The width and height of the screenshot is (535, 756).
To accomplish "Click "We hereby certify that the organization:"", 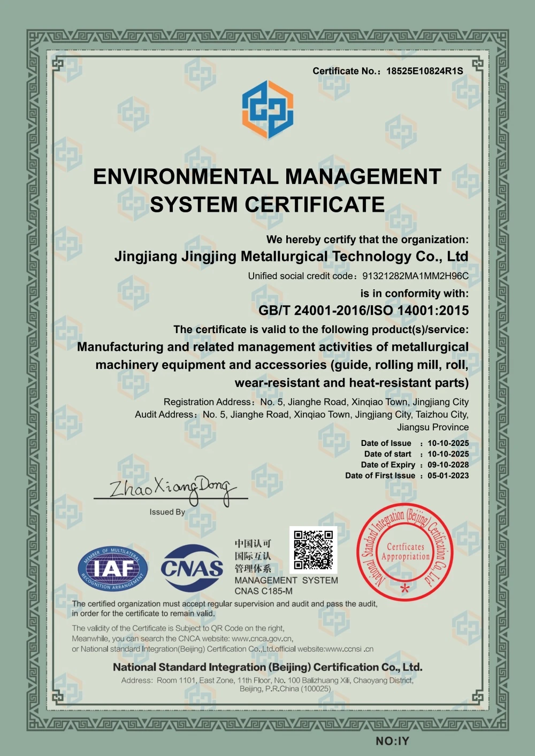I will pos(368,240).
